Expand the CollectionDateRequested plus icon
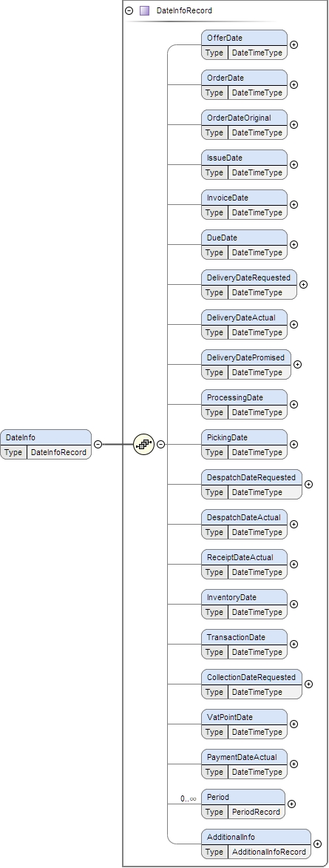This screenshot has height=868, width=329. coord(309,684)
